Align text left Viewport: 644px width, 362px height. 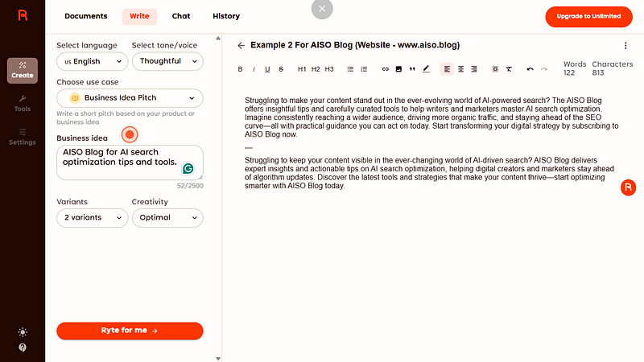[448, 69]
